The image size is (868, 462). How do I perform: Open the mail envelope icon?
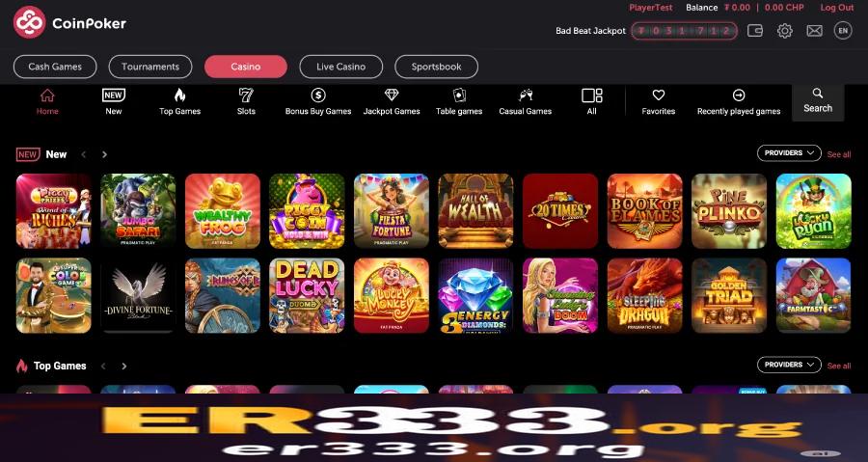click(814, 31)
